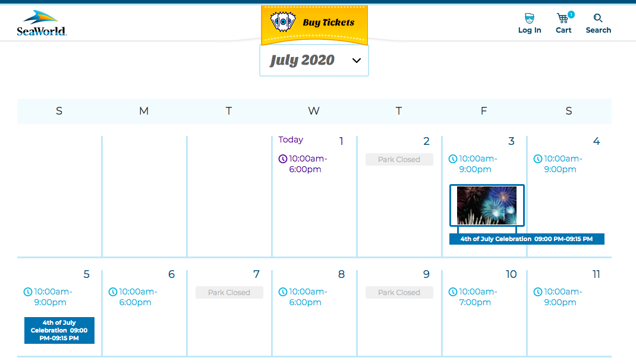Open 4th of July Celebration event on July 3
Viewport: 636px width, 364px height.
(527, 239)
